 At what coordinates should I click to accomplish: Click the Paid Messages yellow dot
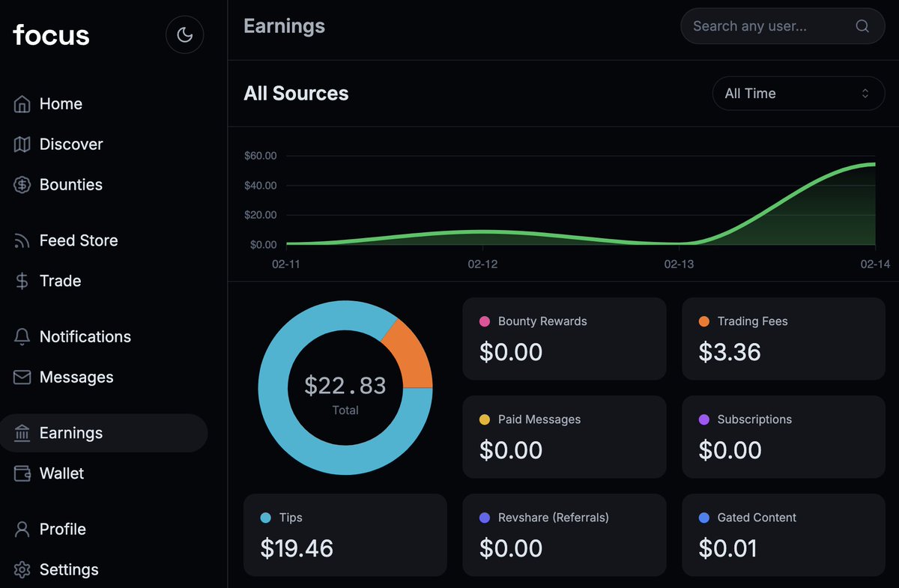coord(484,419)
